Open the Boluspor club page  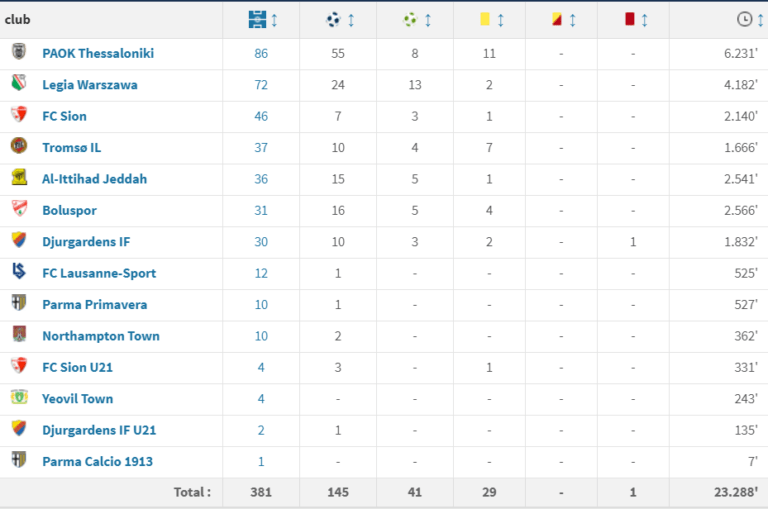[x=69, y=211]
